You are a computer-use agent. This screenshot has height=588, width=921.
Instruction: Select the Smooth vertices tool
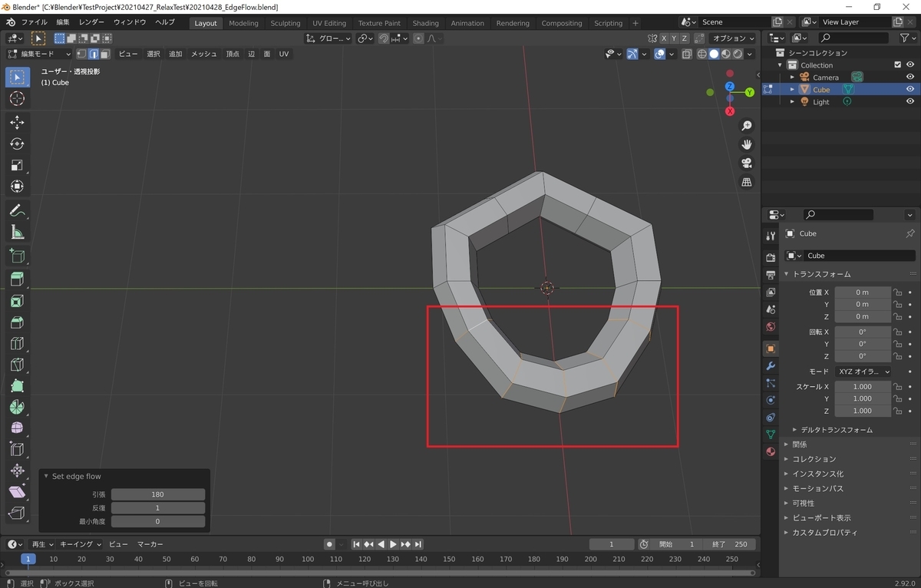(17, 428)
